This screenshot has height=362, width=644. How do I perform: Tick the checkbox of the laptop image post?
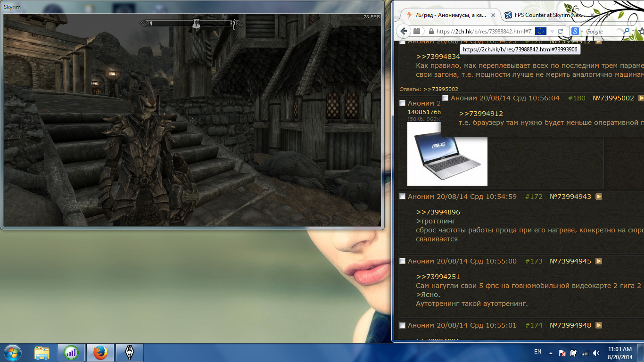tap(402, 103)
